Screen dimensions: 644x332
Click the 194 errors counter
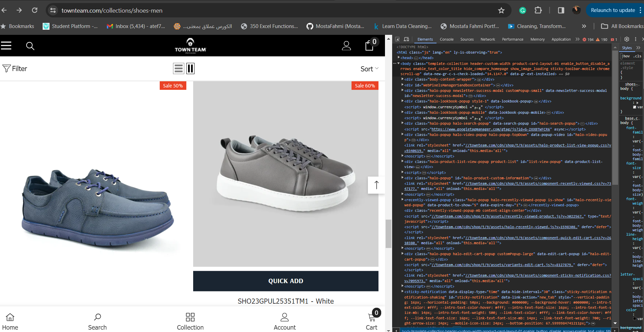588,40
